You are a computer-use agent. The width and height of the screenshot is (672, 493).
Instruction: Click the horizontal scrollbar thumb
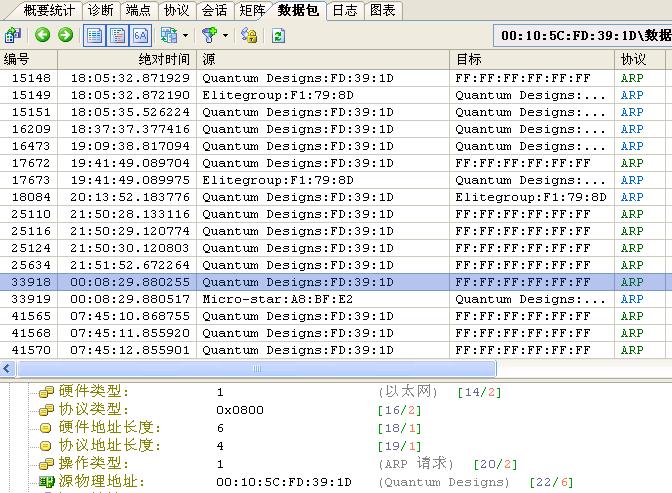tap(257, 369)
